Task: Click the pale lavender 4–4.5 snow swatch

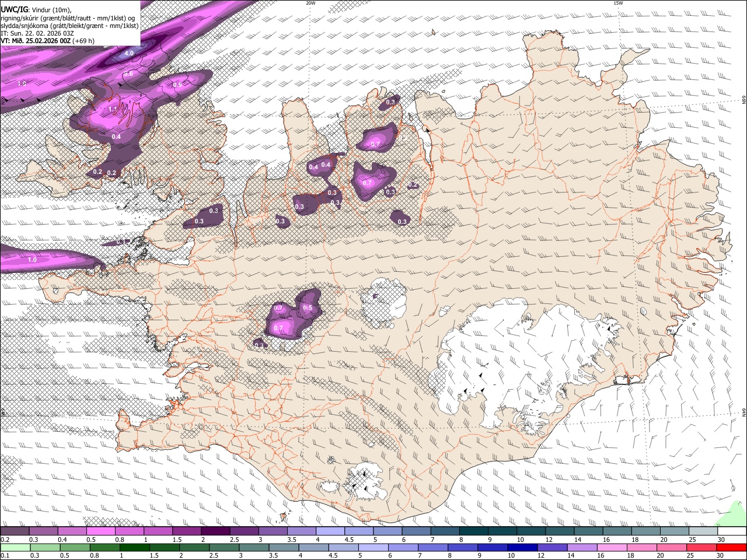Action: point(330,531)
